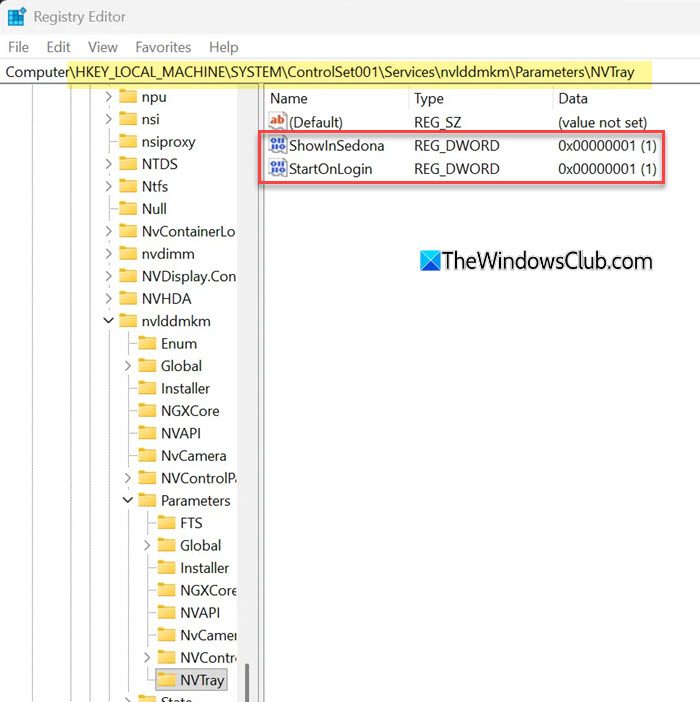Open the View menu
Image resolution: width=700 pixels, height=702 pixels.
(102, 47)
